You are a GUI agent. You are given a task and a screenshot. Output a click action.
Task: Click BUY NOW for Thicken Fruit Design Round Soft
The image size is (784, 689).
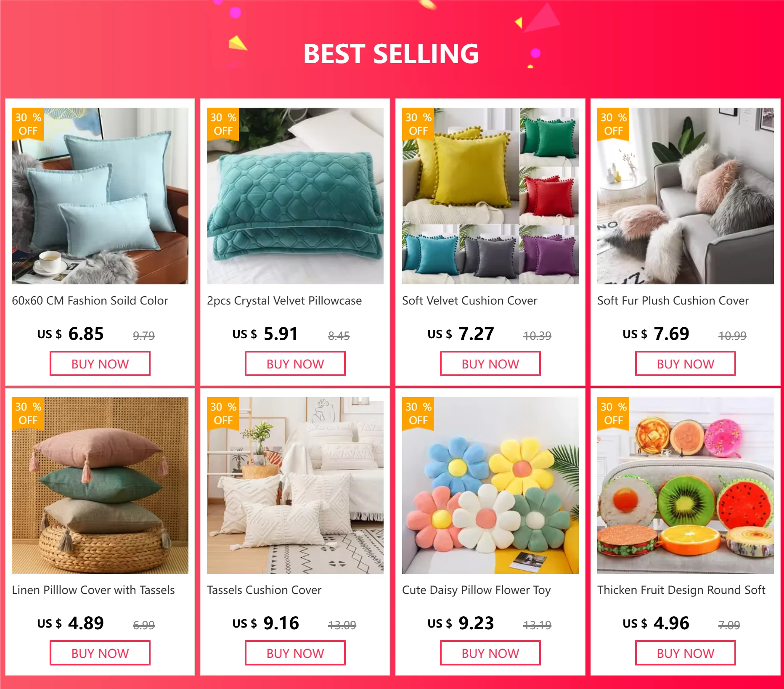pyautogui.click(x=686, y=653)
